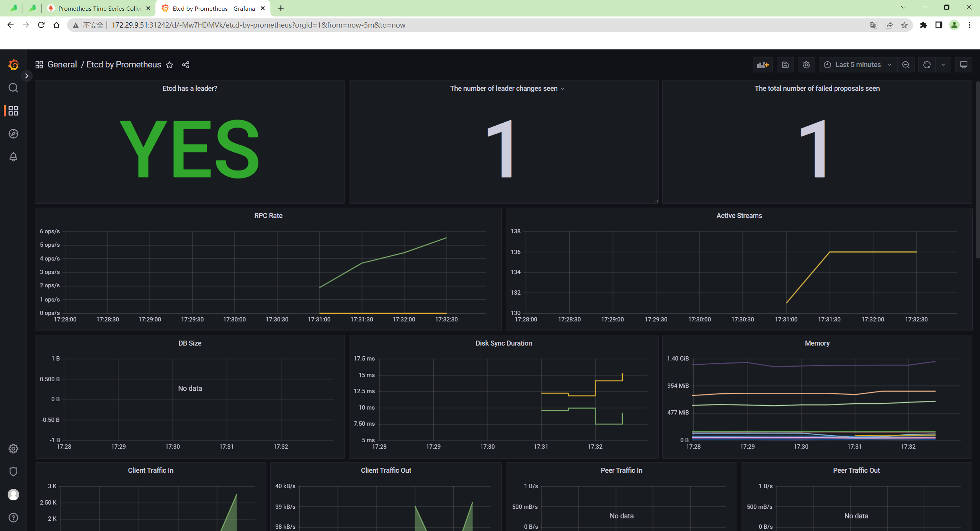The image size is (980, 531).
Task: Open the Last 5 minutes time range picker
Action: point(857,65)
